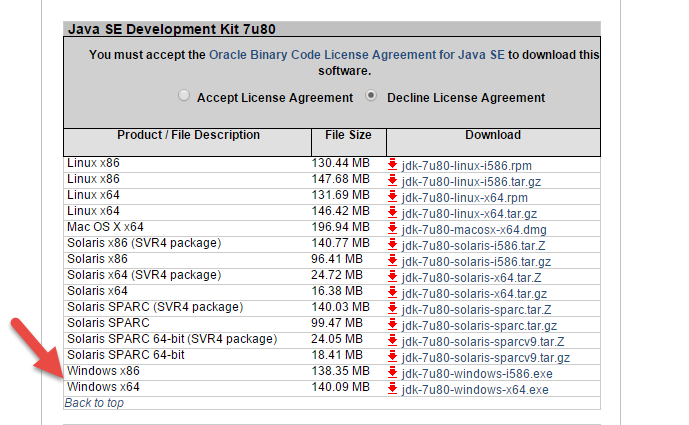Image resolution: width=689 pixels, height=425 pixels.
Task: Select the Decline License Agreement radio button
Action: (x=372, y=97)
